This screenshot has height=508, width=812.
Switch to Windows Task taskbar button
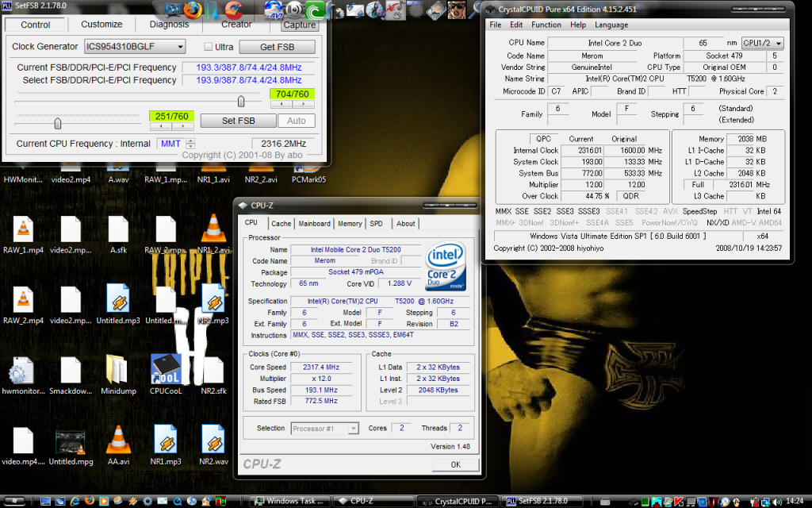pyautogui.click(x=290, y=502)
